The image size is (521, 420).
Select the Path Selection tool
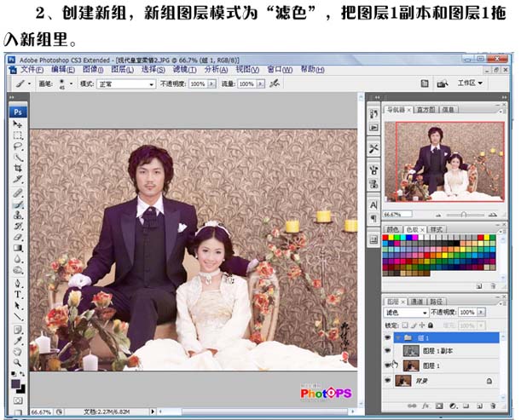click(x=18, y=305)
